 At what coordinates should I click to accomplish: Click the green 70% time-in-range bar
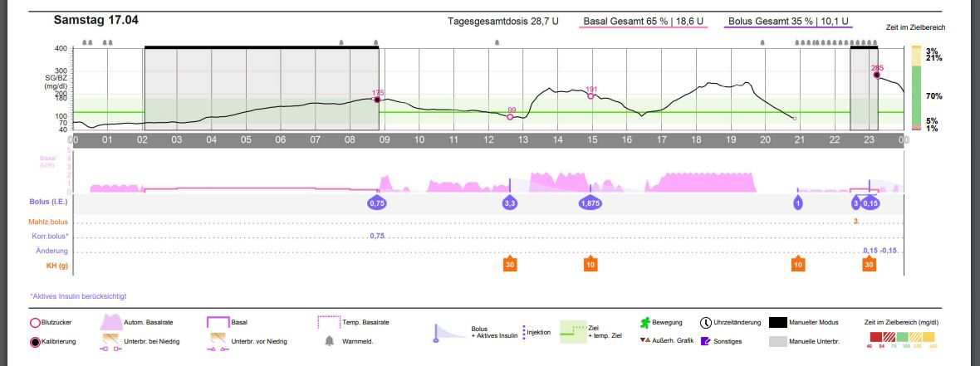point(916,95)
